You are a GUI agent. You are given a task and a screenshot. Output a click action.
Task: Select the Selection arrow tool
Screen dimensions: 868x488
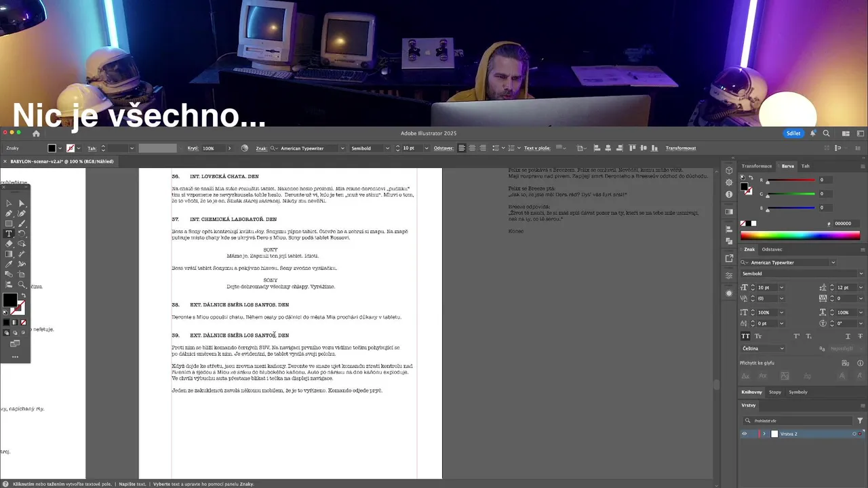click(9, 203)
